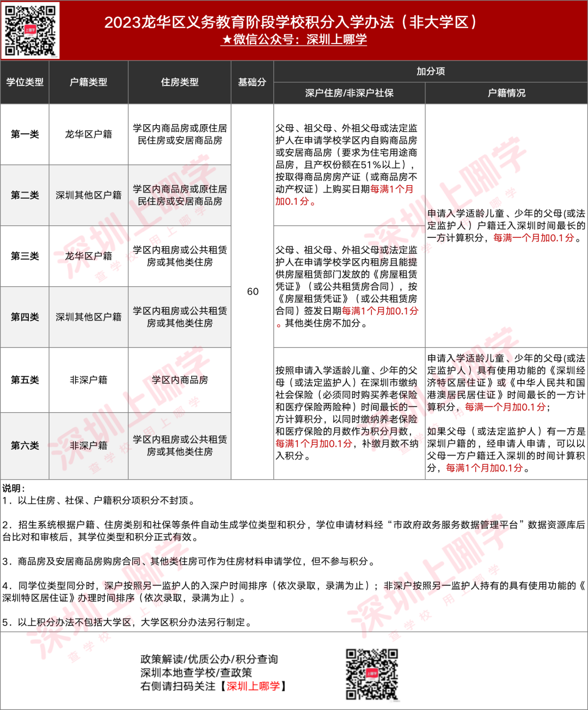Click the QR code at the bottom

[x=372, y=674]
